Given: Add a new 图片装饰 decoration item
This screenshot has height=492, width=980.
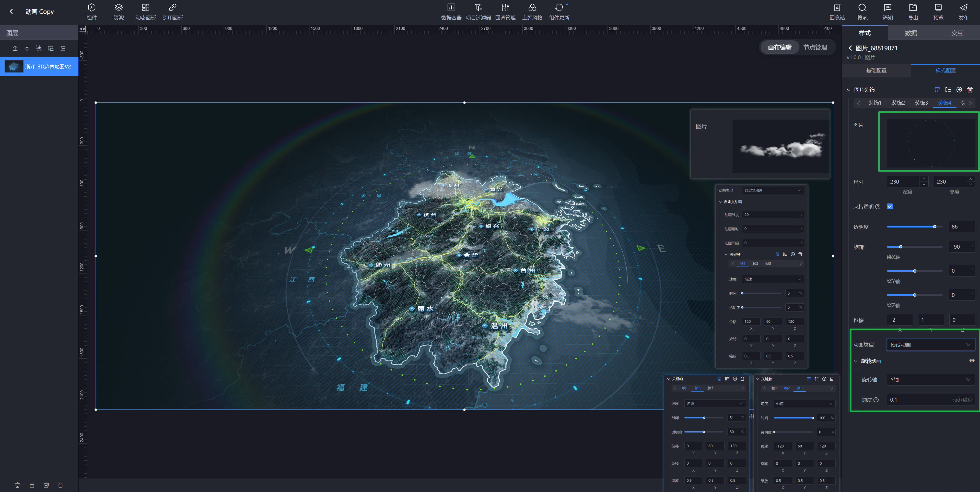Looking at the screenshot, I should click(x=959, y=90).
